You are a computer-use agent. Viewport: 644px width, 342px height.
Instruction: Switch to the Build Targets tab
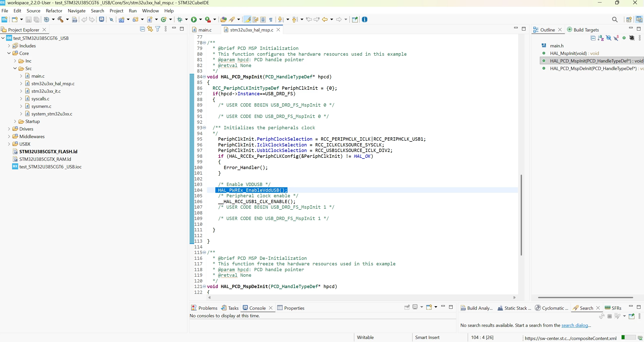(x=583, y=30)
